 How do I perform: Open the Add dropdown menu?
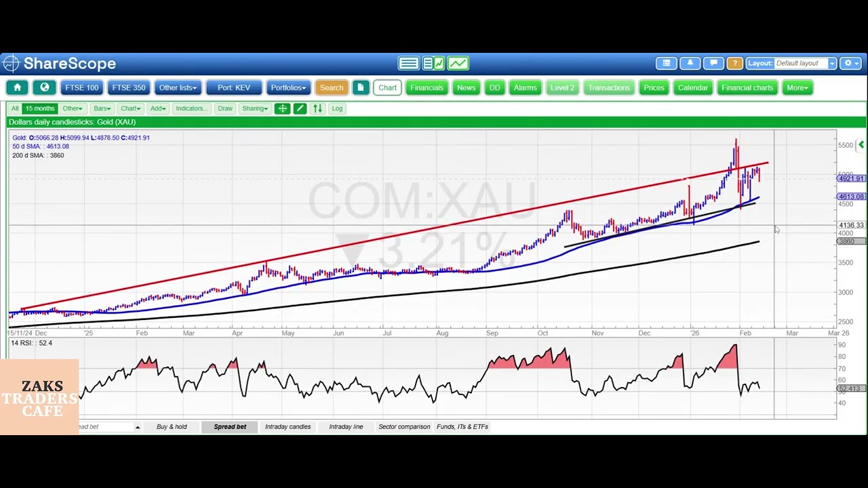(157, 108)
